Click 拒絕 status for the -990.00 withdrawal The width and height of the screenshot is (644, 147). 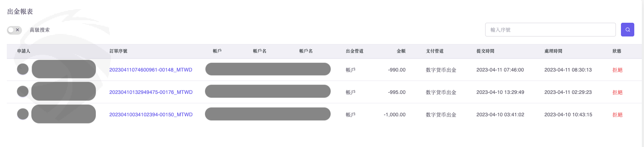617,70
